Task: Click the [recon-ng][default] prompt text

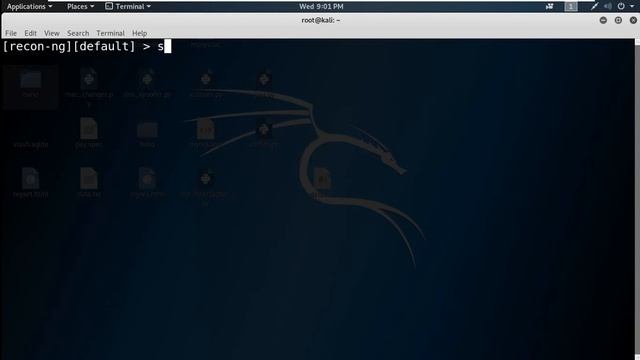Action: click(x=69, y=47)
